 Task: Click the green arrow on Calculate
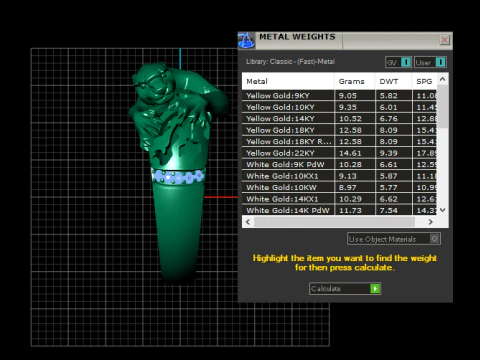pyautogui.click(x=375, y=288)
